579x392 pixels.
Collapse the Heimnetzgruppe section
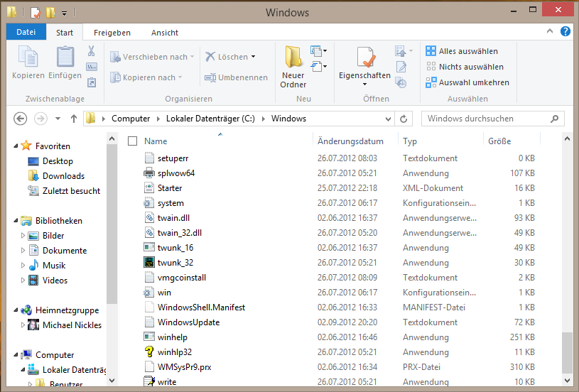[16, 310]
